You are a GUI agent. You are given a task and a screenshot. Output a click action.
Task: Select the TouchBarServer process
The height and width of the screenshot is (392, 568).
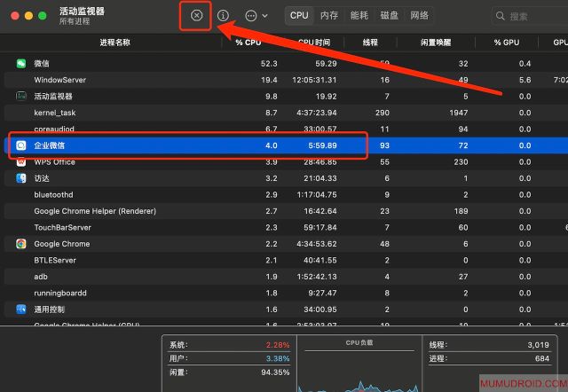click(x=63, y=227)
